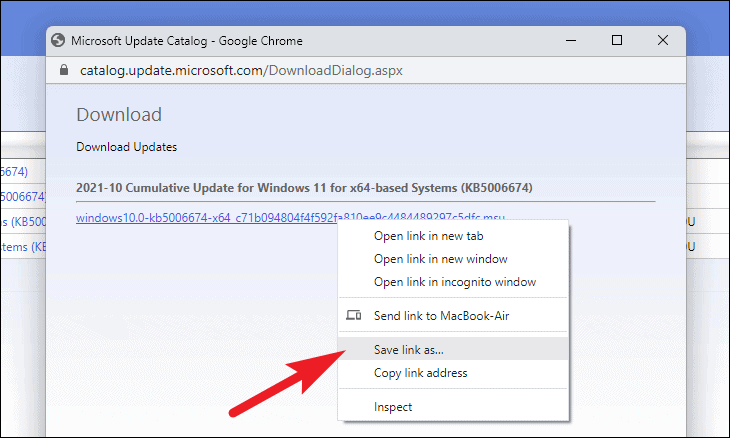Click the '5006674)' link in background window

tap(23, 197)
